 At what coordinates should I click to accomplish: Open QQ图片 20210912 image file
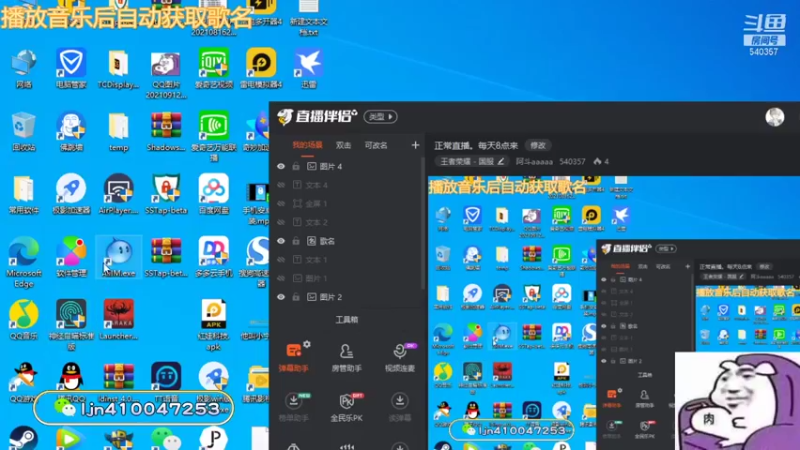(x=166, y=74)
